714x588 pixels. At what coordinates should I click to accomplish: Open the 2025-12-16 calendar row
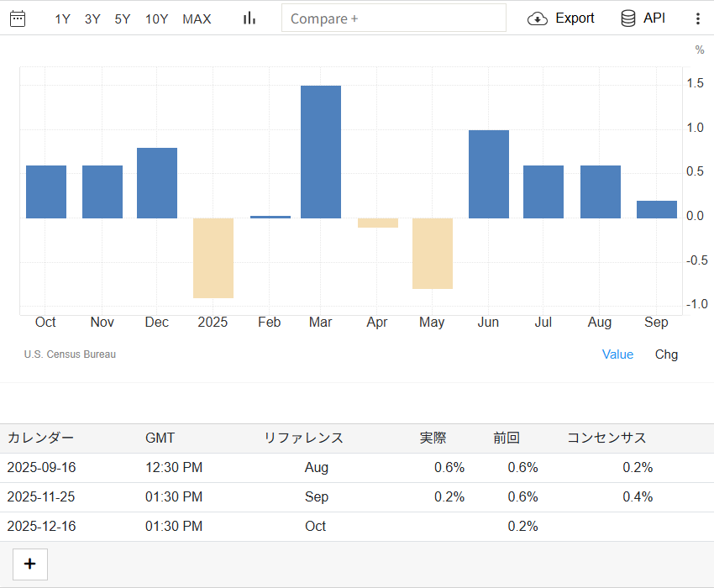coord(40,527)
